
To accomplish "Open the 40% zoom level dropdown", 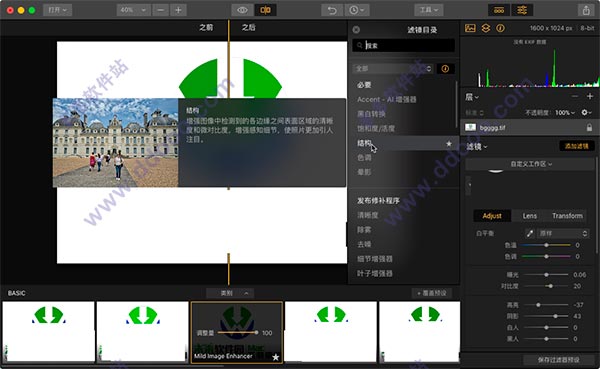I will tap(133, 10).
